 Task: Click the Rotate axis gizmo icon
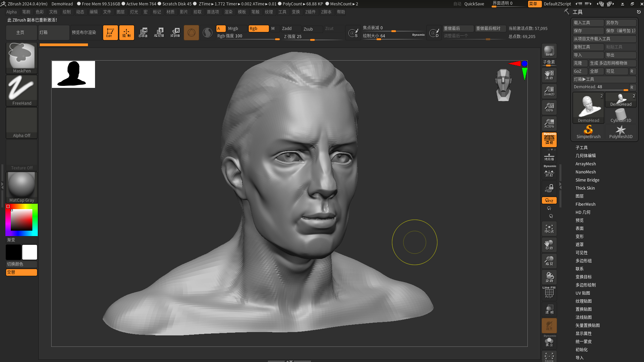[175, 33]
